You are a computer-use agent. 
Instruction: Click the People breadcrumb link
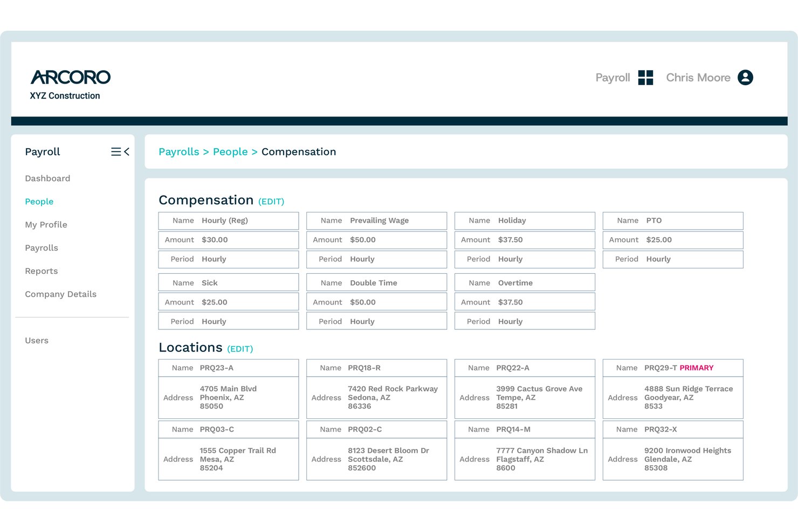(230, 152)
